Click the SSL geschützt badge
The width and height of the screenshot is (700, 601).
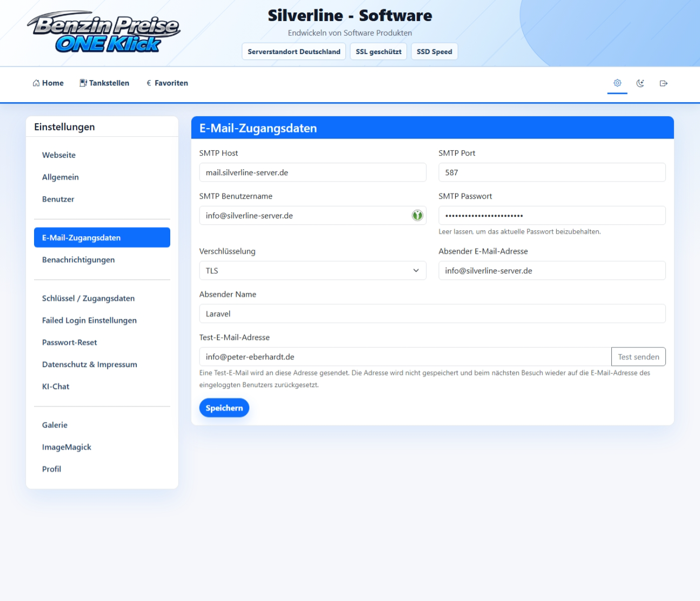tap(378, 52)
